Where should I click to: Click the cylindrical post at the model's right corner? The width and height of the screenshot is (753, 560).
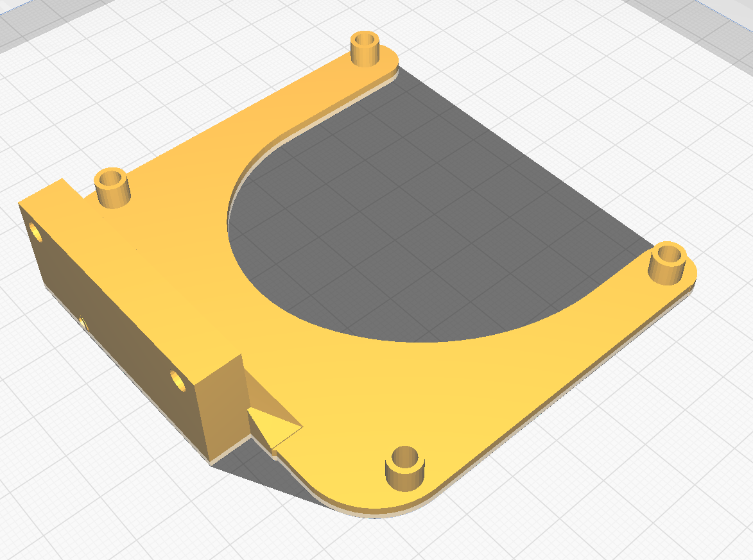point(668,264)
